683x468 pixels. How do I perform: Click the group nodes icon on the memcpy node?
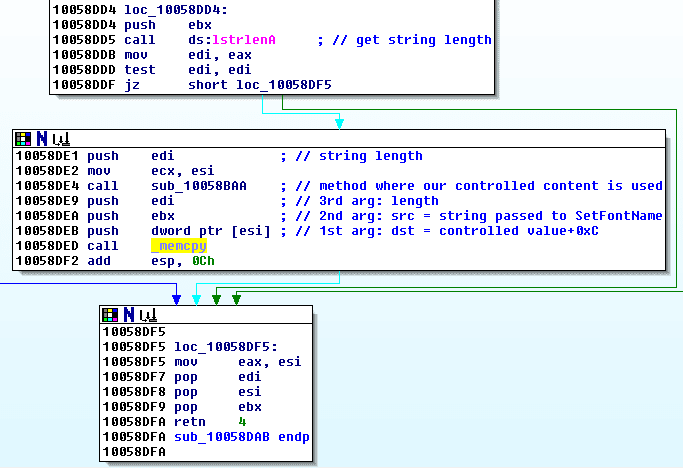(x=61, y=139)
